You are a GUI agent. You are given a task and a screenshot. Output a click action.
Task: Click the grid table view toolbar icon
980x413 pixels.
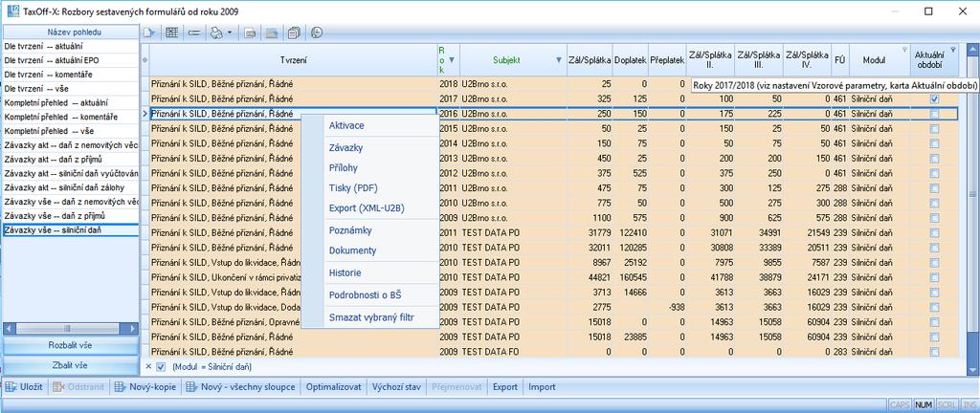(x=171, y=33)
